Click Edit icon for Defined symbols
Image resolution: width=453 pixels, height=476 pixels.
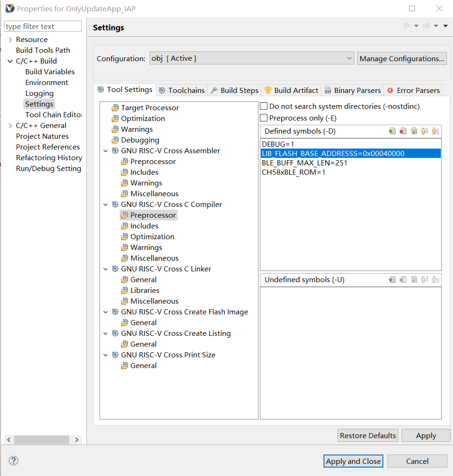pos(414,131)
